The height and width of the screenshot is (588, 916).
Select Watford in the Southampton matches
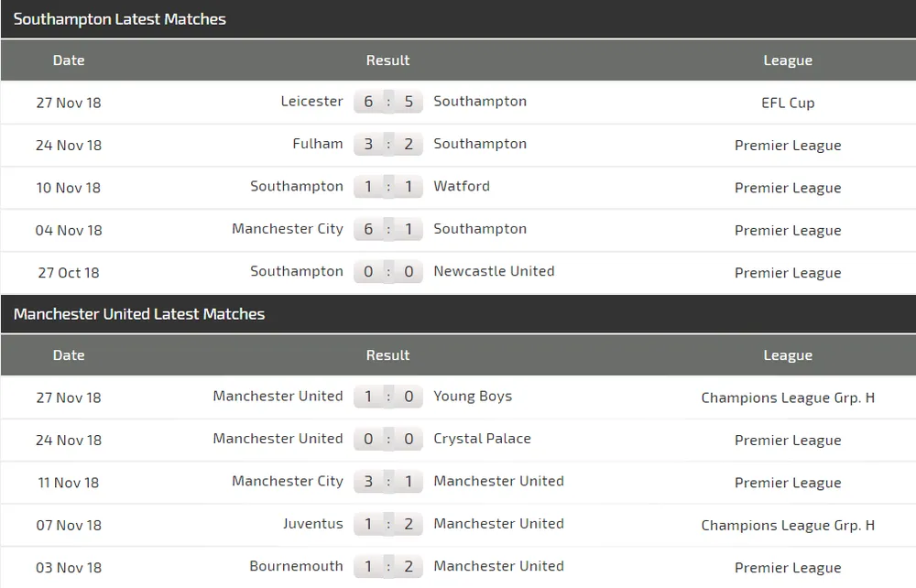[462, 187]
